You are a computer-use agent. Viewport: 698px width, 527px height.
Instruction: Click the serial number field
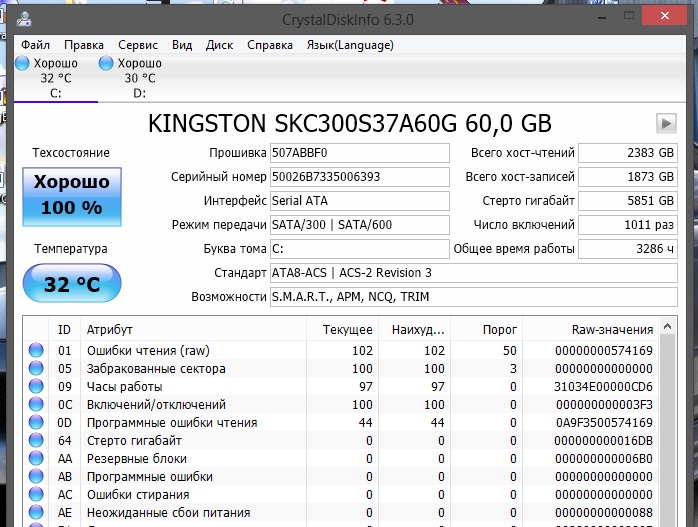click(x=360, y=177)
